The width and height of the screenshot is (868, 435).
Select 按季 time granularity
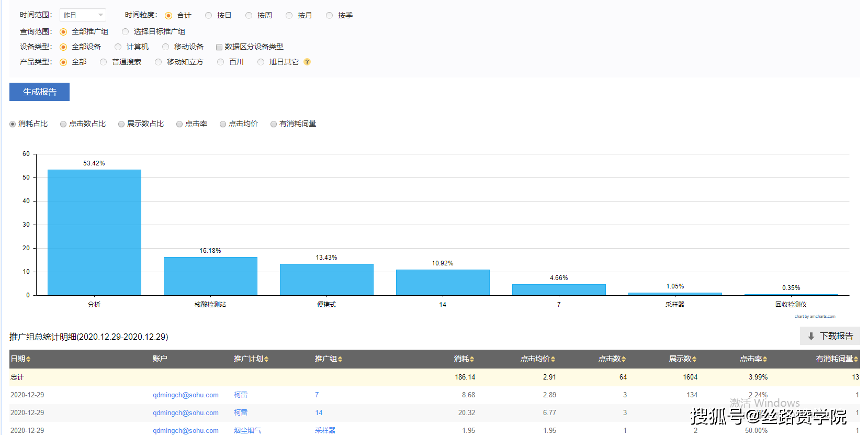coord(329,16)
